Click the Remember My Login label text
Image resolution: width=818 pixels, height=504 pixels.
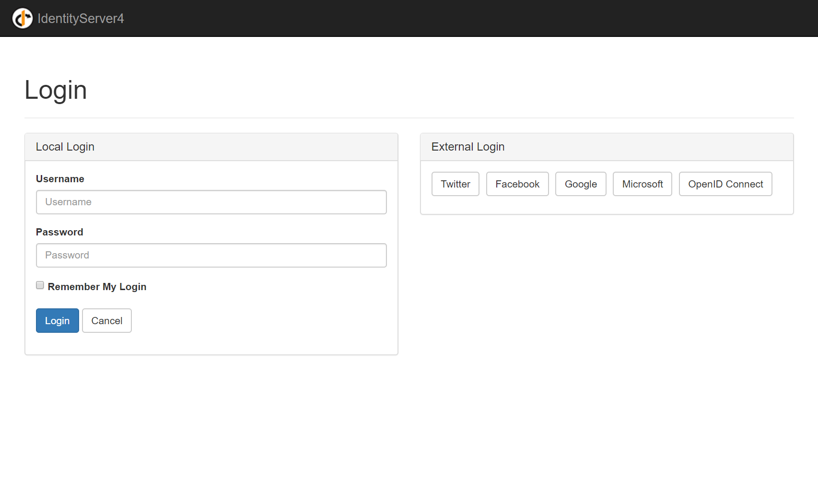tap(97, 287)
